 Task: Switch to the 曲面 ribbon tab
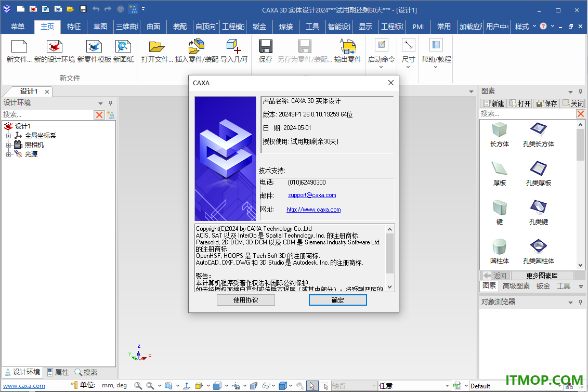click(153, 27)
